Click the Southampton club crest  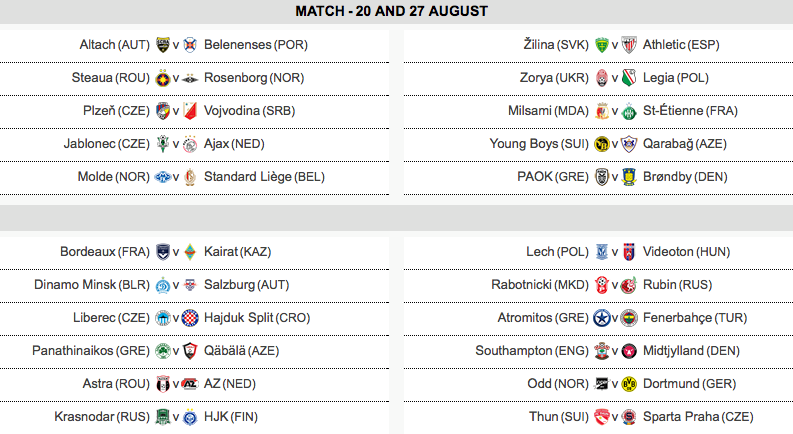point(602,351)
